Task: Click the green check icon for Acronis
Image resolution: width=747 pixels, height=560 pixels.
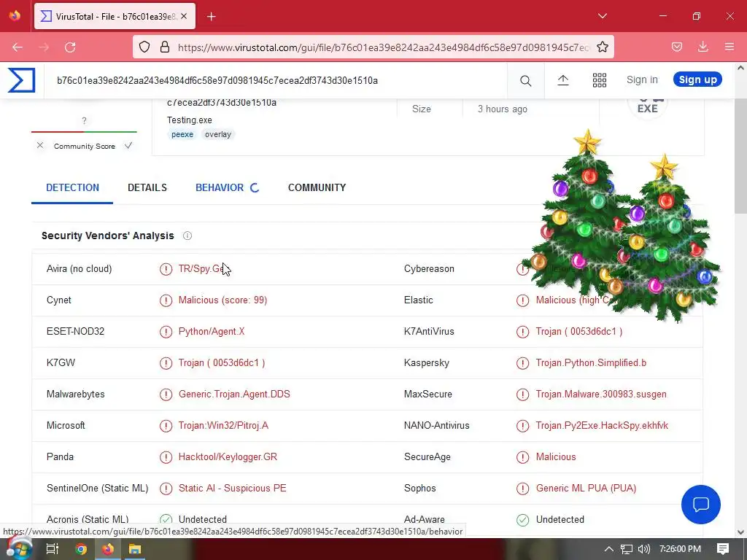Action: (x=166, y=519)
